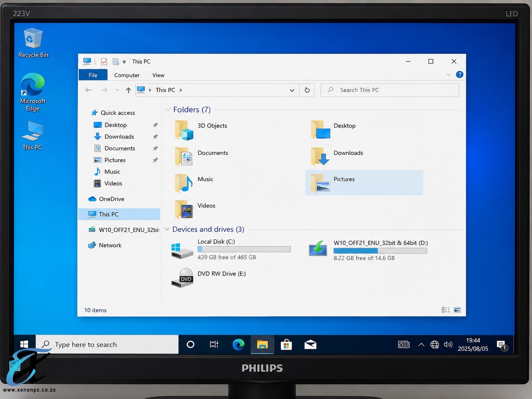
Task: Select the DVD RW Drive (E:) icon
Action: point(182,277)
